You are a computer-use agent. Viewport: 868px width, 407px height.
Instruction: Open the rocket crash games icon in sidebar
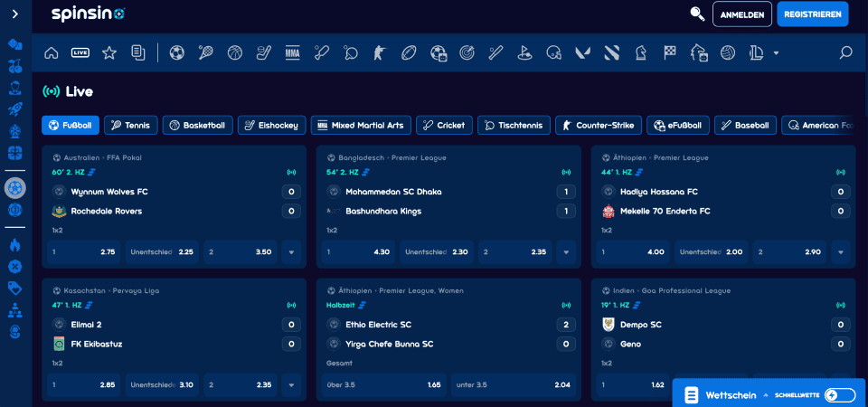pos(15,109)
